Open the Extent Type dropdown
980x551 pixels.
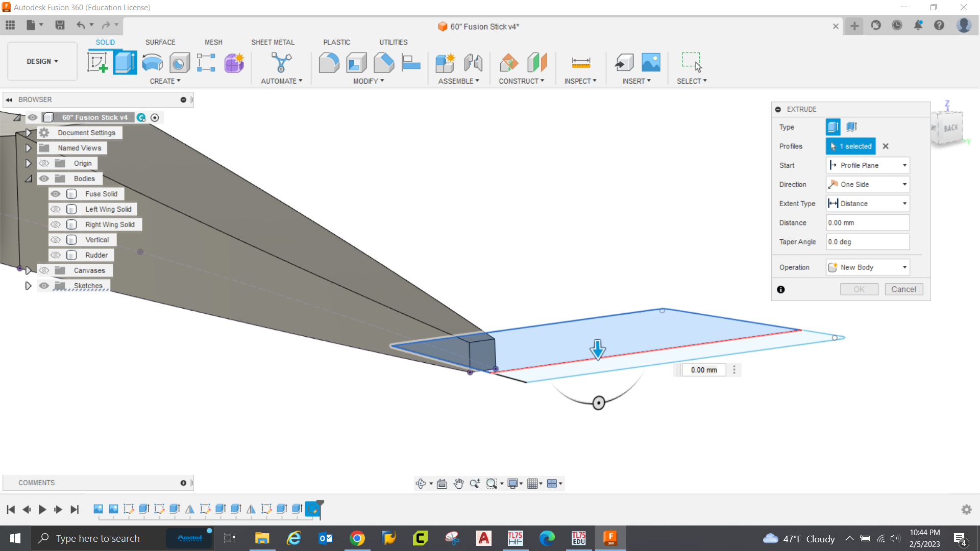(x=868, y=204)
